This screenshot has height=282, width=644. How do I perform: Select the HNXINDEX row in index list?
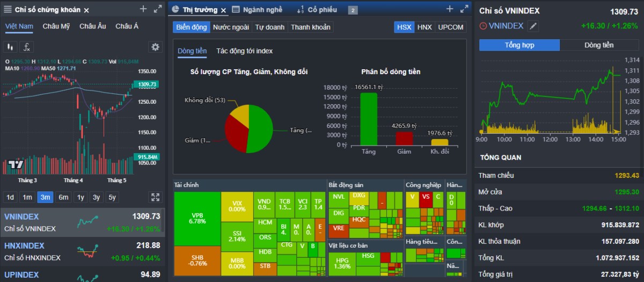83,251
